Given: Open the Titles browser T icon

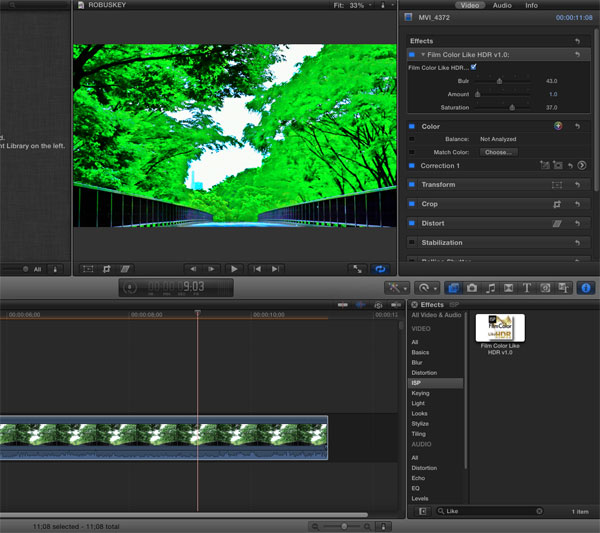Looking at the screenshot, I should 527,288.
